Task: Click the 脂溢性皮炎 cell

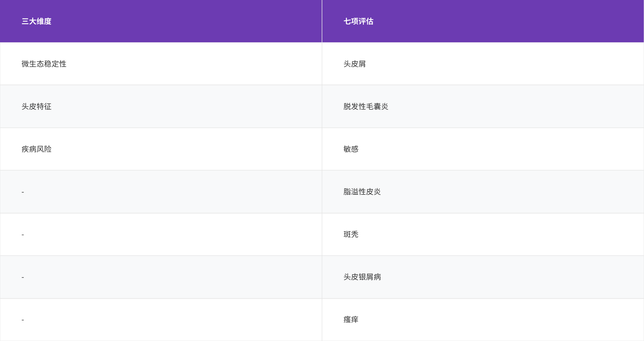Action: [362, 192]
